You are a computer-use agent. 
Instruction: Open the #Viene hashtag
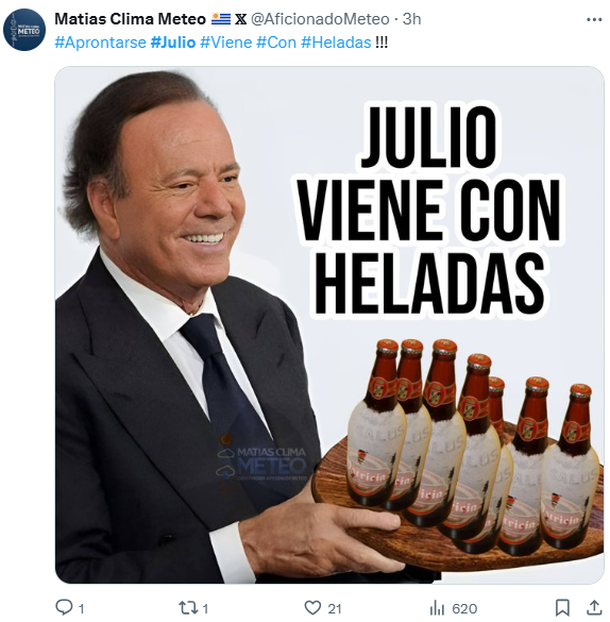pyautogui.click(x=226, y=42)
